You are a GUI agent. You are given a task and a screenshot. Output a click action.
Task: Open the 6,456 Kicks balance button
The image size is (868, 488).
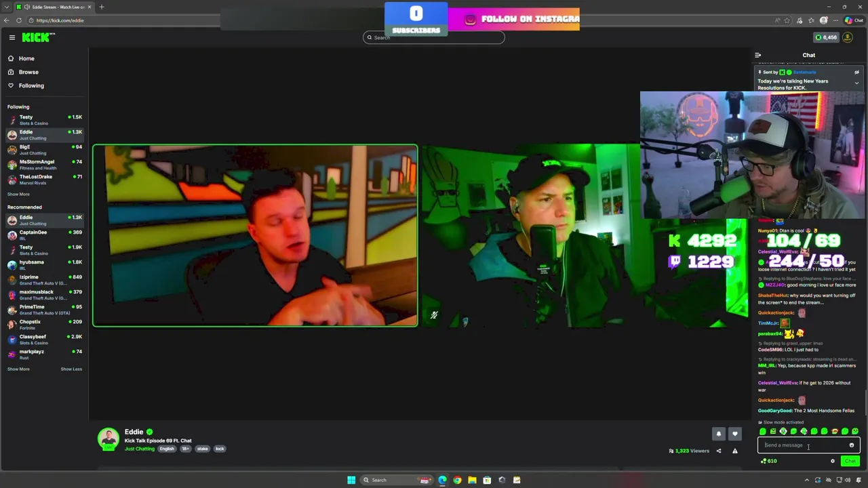coord(826,37)
